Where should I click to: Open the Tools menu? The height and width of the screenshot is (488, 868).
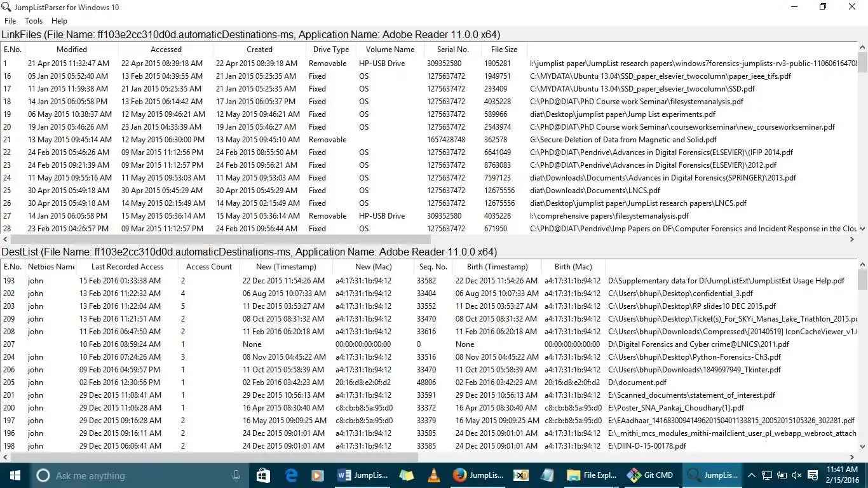point(34,21)
